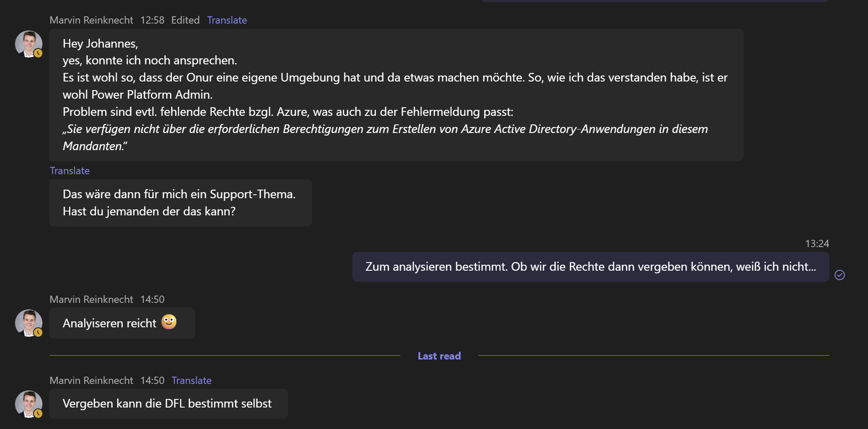Viewport: 868px width, 429px height.
Task: Select your sent message 'Zum analysieren bestimmt'
Action: coord(590,267)
